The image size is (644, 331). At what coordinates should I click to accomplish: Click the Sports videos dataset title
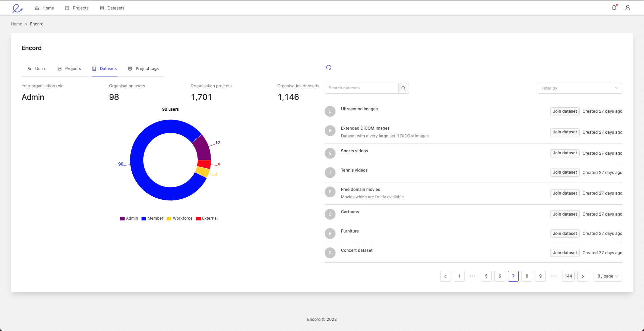click(x=355, y=151)
